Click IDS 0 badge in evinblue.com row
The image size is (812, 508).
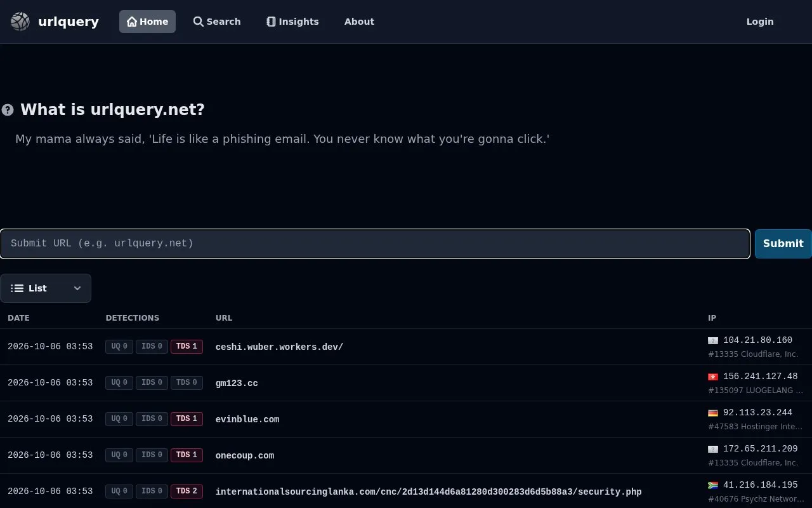[x=152, y=419]
